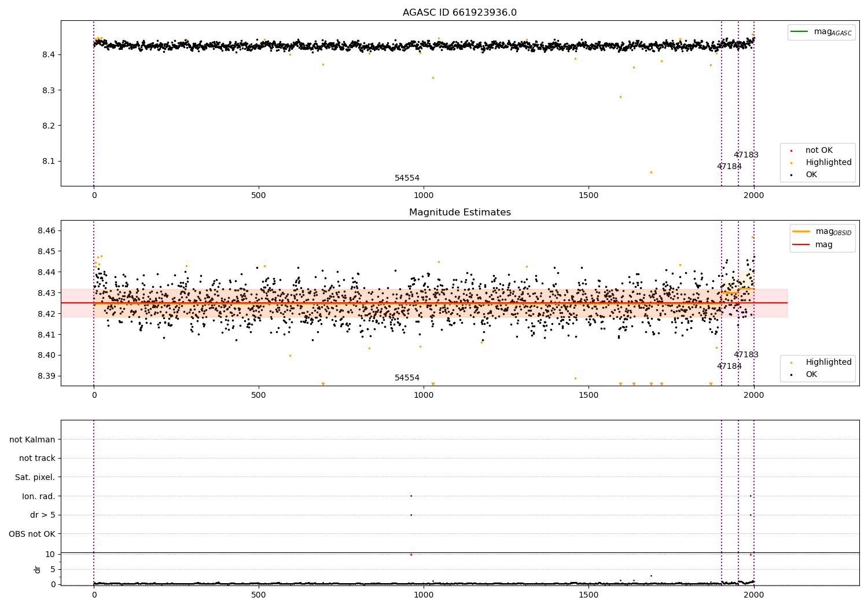Screen dimensions: 868x608
Task: Click y-axis tick '8.46'
Action: [46, 230]
